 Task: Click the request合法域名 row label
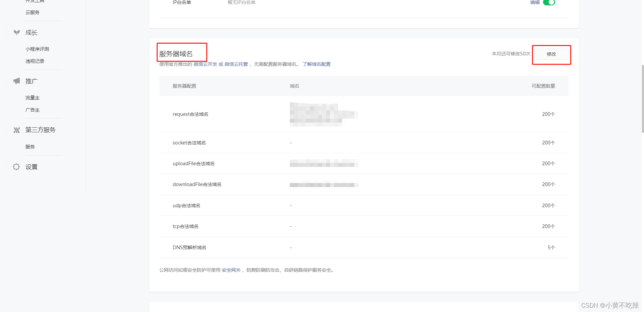191,114
